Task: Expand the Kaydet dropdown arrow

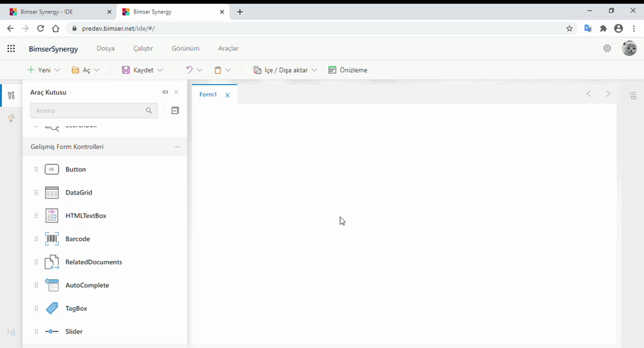Action: (160, 70)
